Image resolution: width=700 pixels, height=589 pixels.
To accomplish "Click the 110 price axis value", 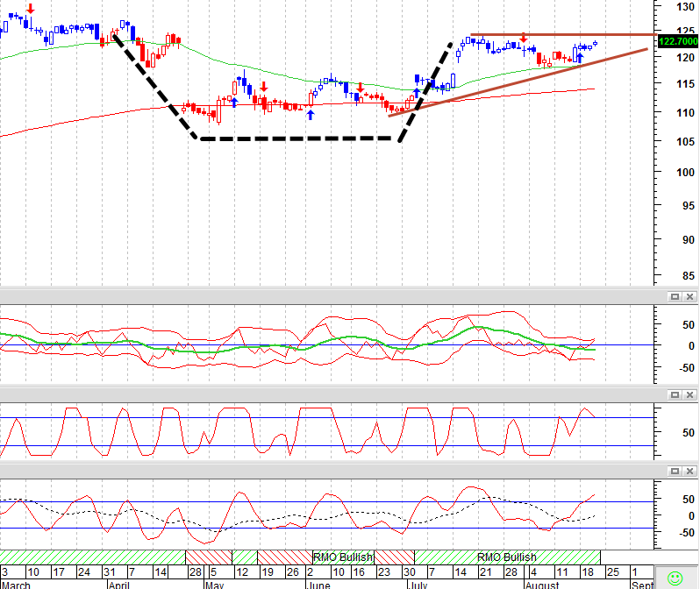I will (x=685, y=113).
